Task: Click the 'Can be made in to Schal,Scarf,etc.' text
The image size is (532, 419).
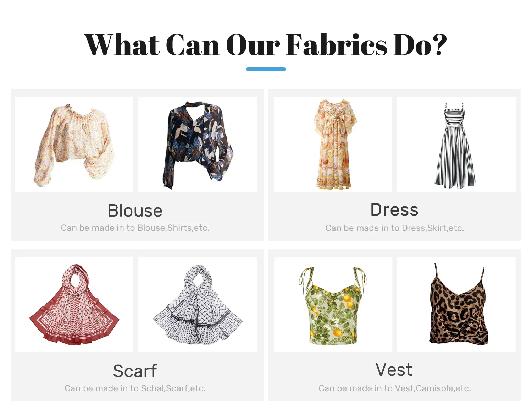Action: (135, 388)
